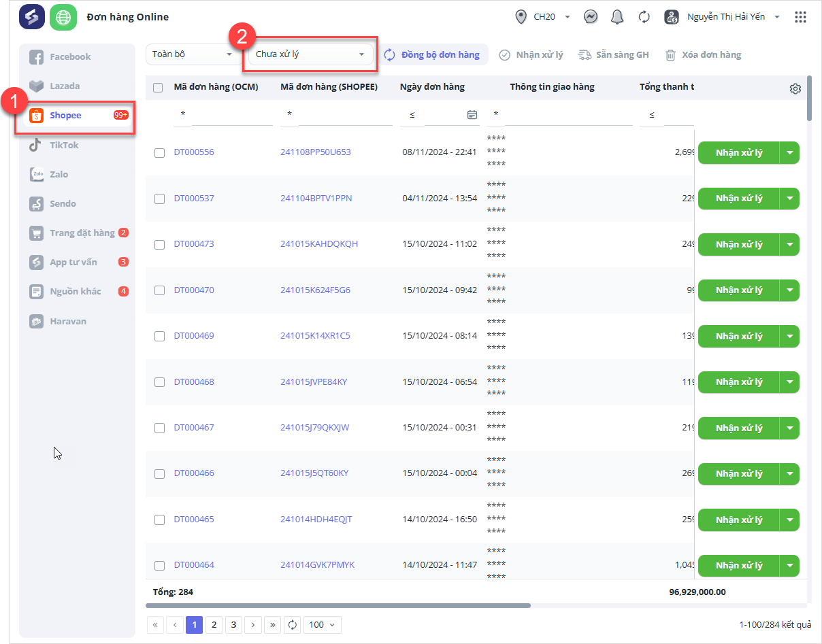The width and height of the screenshot is (822, 644).
Task: Open the Toàn bộ filter dropdown
Action: pos(193,54)
